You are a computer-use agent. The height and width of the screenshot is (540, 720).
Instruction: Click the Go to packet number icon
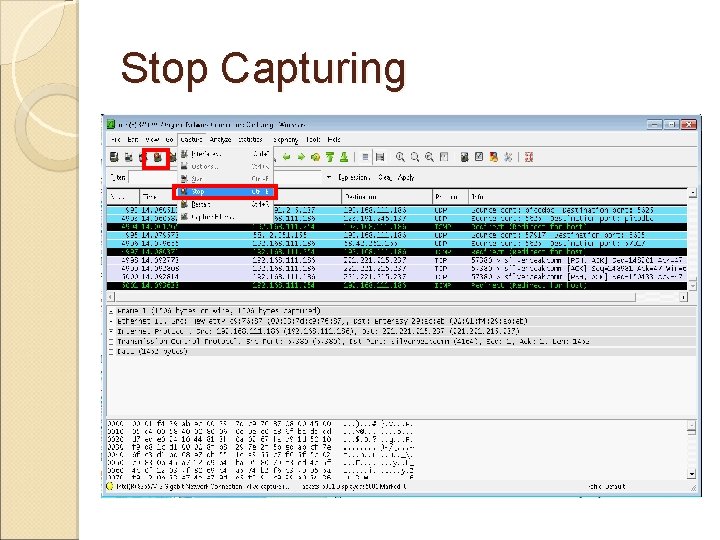315,157
